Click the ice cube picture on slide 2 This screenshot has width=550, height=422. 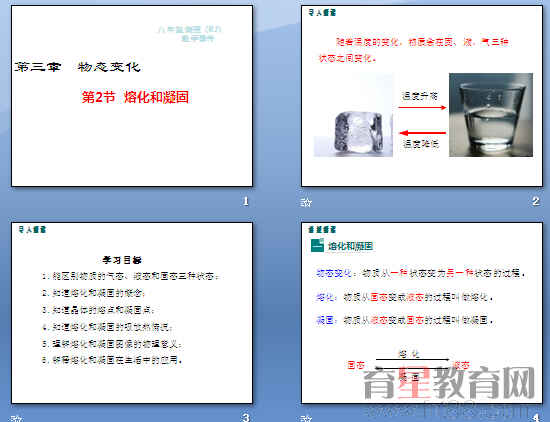(353, 115)
